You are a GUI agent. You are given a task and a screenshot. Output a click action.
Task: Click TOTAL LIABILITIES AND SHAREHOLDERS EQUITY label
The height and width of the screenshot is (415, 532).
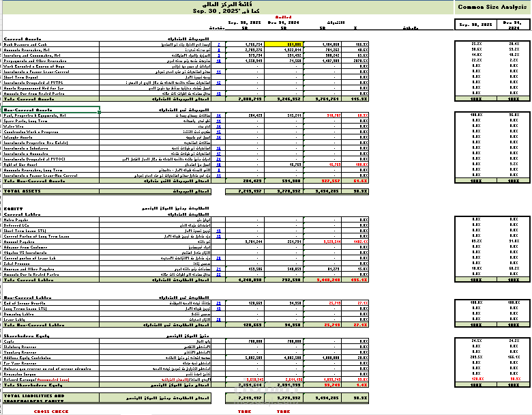click(51, 398)
